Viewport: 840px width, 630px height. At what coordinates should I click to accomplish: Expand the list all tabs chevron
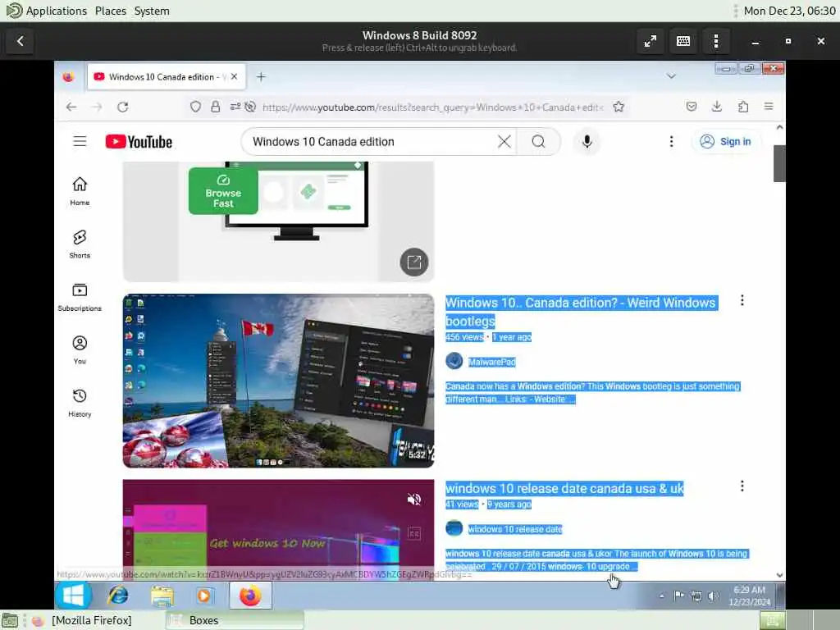pyautogui.click(x=671, y=76)
